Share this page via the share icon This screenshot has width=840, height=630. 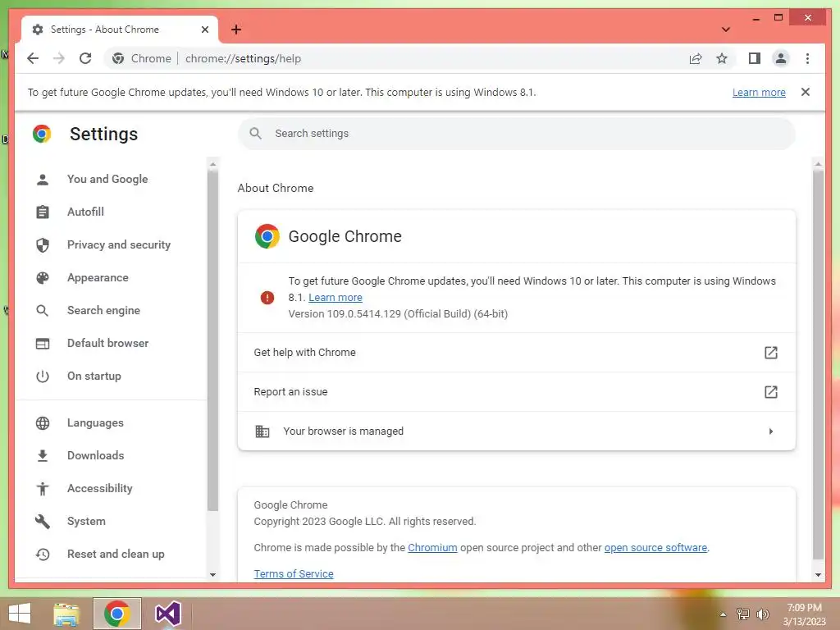point(696,58)
